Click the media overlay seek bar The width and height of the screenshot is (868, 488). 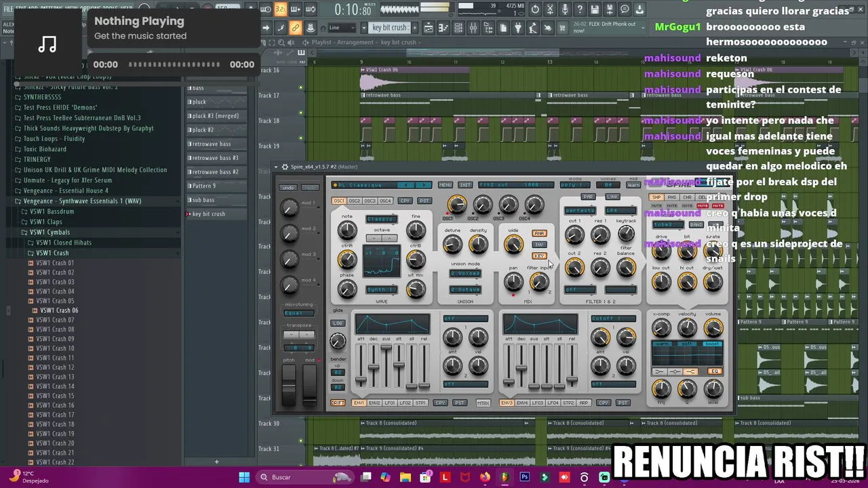[174, 64]
